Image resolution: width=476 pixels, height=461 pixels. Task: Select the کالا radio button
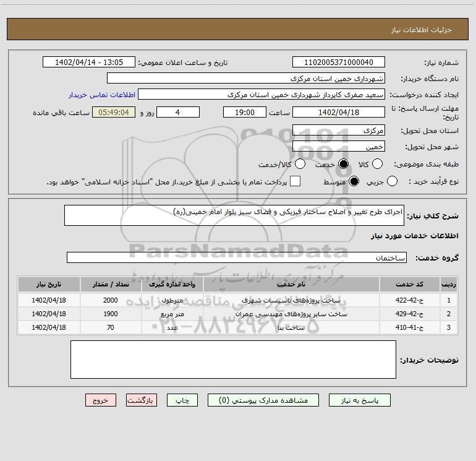pos(377,164)
